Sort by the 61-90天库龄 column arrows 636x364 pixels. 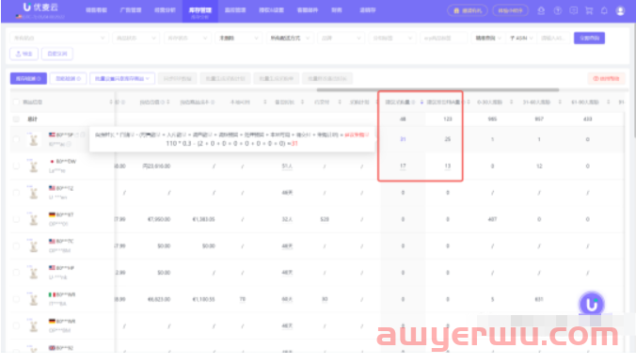[x=608, y=103]
